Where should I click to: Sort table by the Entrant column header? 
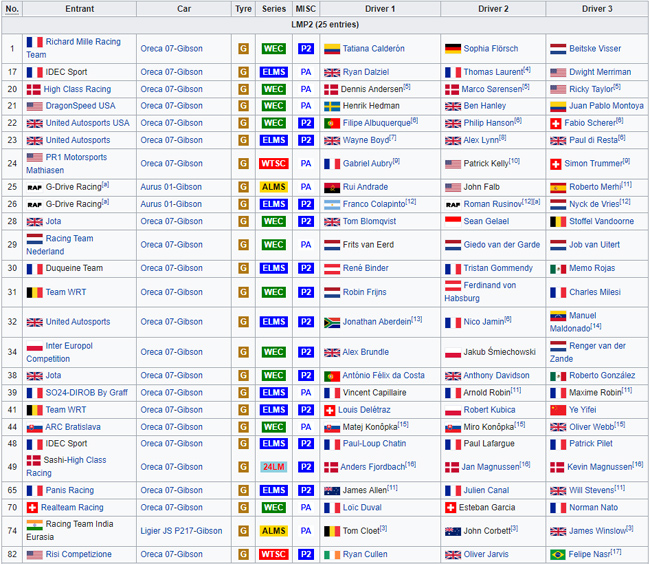pyautogui.click(x=80, y=9)
